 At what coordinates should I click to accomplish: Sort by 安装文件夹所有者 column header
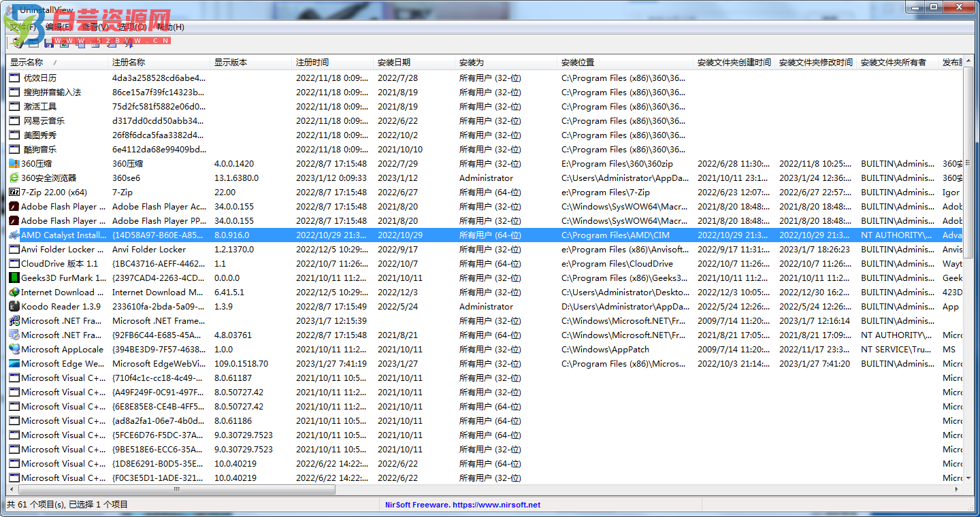[x=898, y=62]
